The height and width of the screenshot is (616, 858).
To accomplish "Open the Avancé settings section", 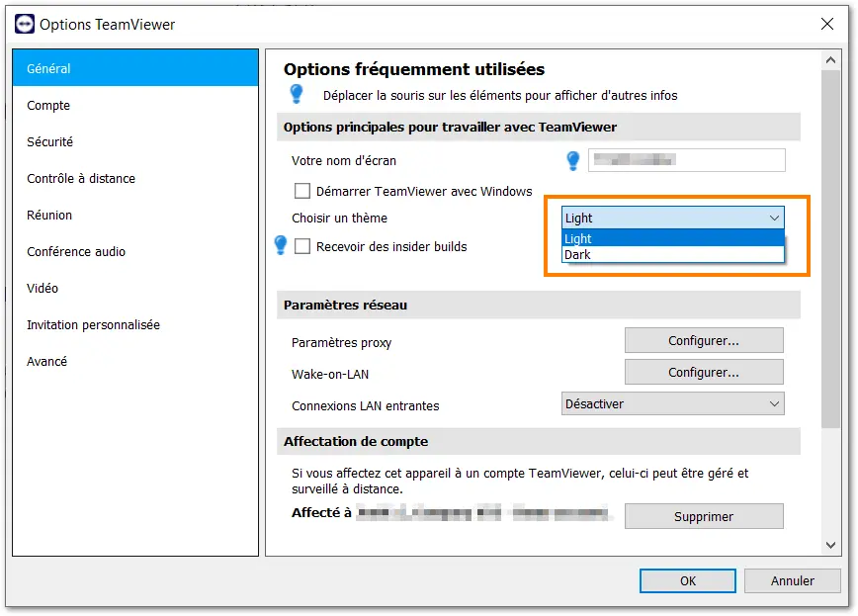I will (x=135, y=361).
